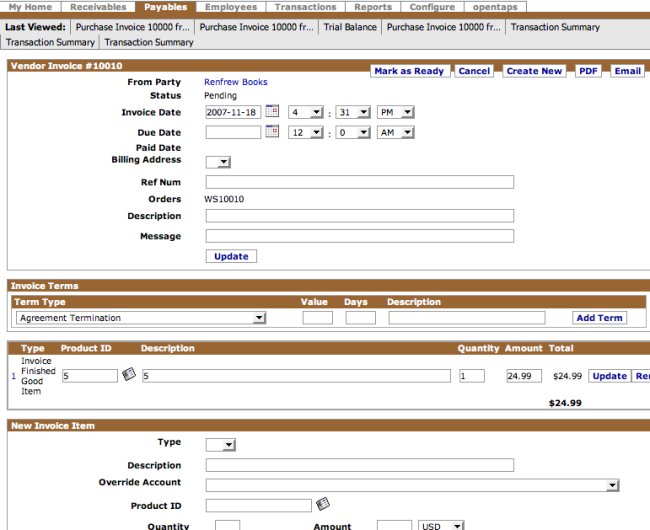The image size is (650, 530).
Task: Export the invoice with PDF button
Action: click(588, 71)
